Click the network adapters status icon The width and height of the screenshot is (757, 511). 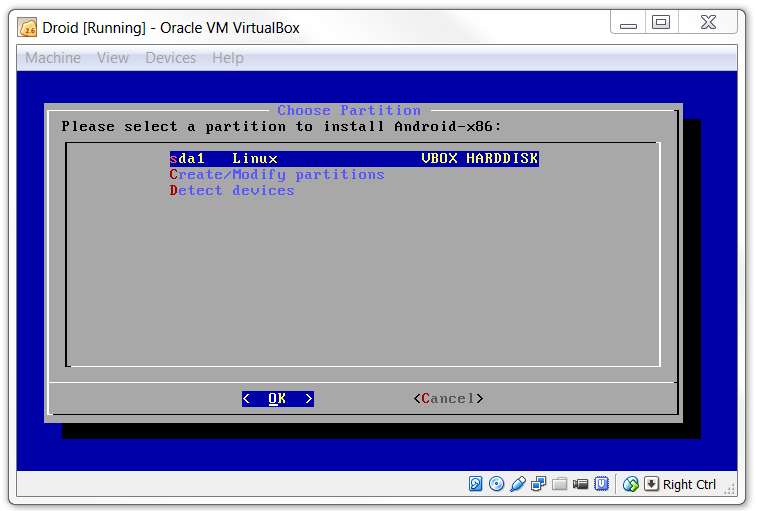point(538,483)
